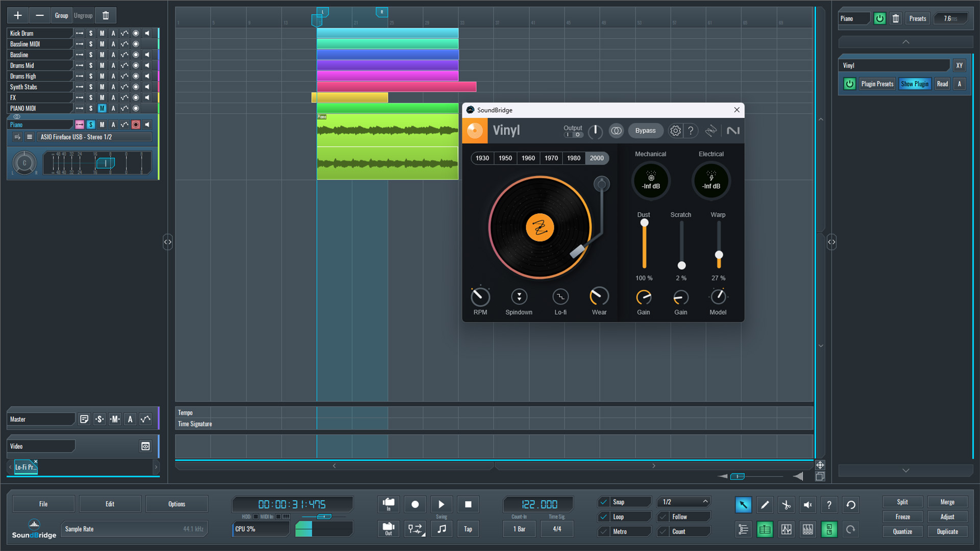Viewport: 980px width, 551px height.
Task: Solo the Kick Drum track
Action: pos(91,33)
